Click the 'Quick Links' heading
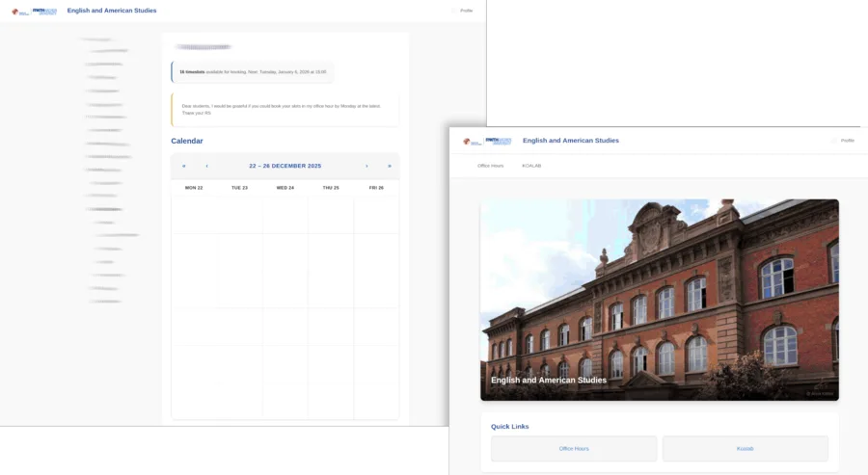Screen dimensions: 868x475 pyautogui.click(x=510, y=426)
